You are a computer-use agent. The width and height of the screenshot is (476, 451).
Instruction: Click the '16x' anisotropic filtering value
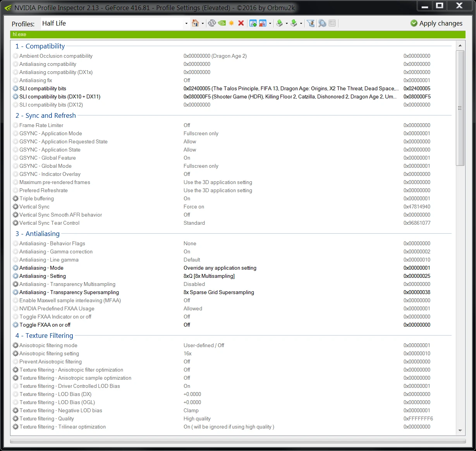(x=187, y=353)
